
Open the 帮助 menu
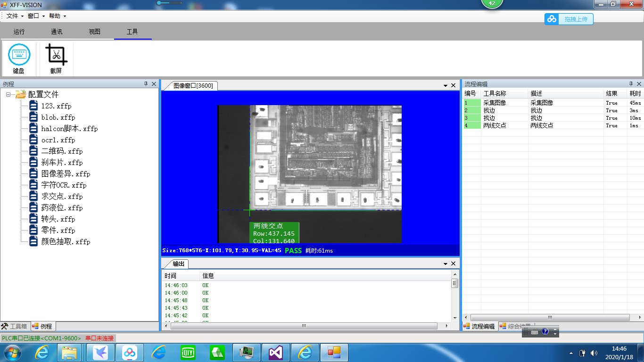pos(57,16)
